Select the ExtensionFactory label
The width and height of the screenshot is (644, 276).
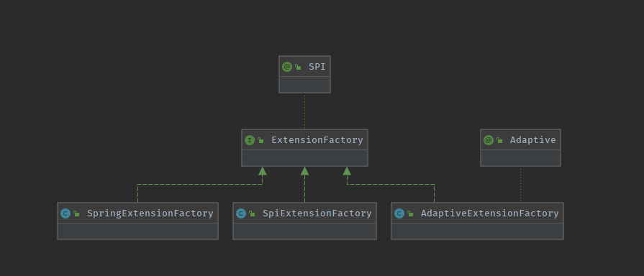tap(317, 140)
